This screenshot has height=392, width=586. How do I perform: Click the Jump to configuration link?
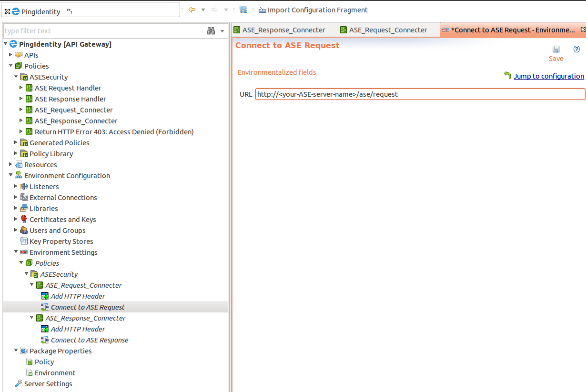[x=548, y=76]
